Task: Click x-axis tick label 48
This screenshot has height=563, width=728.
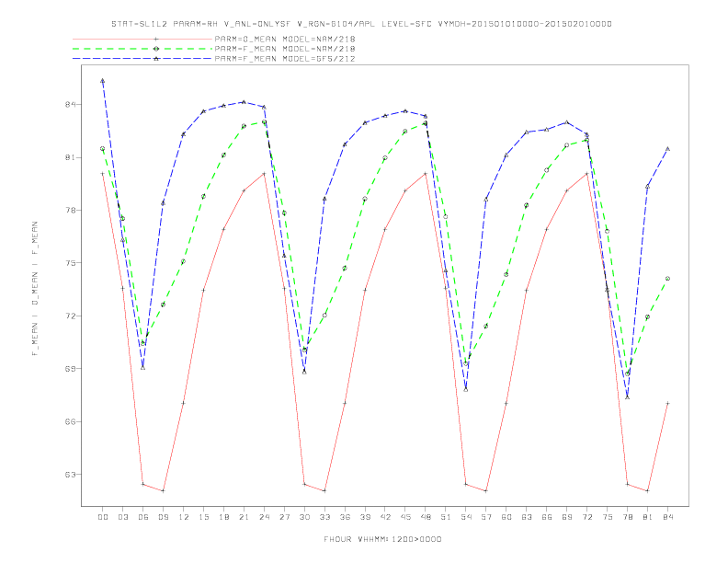Action: pyautogui.click(x=426, y=517)
